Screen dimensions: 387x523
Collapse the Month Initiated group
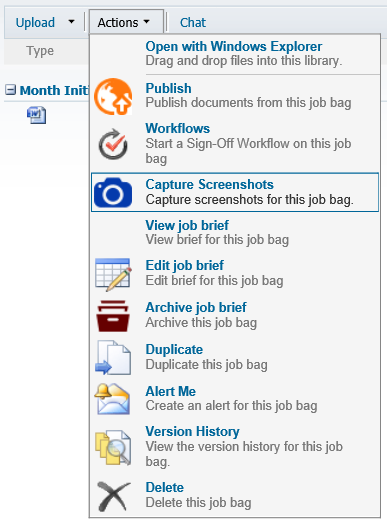10,90
